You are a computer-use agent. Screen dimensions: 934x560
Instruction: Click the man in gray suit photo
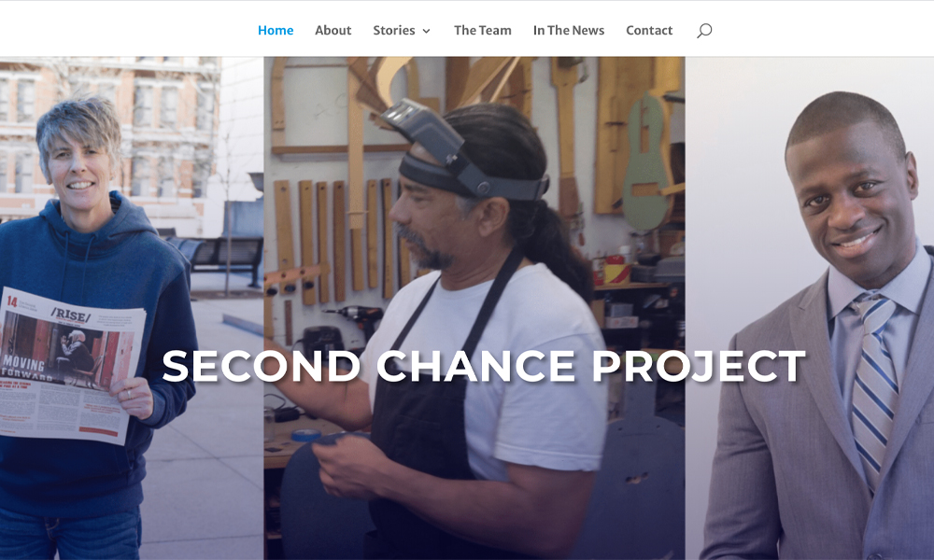tap(810, 308)
